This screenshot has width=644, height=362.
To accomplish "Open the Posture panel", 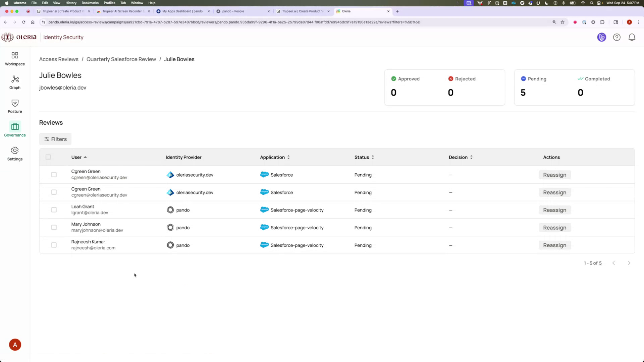I will point(14,106).
